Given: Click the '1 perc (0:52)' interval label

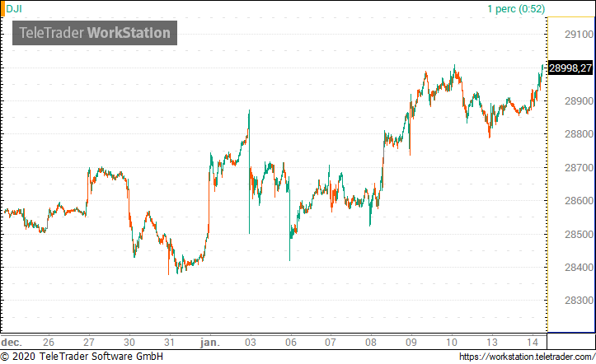Looking at the screenshot, I should pyautogui.click(x=516, y=9).
